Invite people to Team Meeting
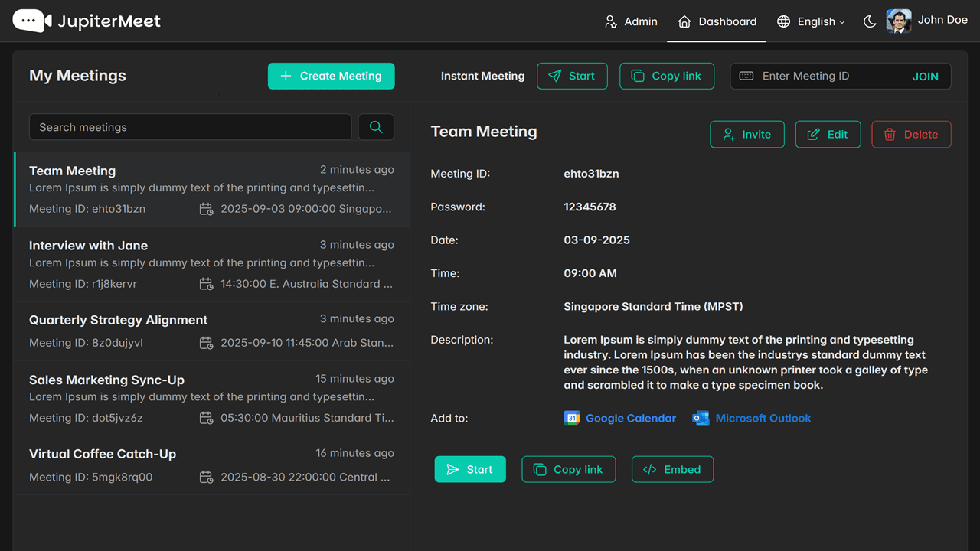 [x=747, y=134]
